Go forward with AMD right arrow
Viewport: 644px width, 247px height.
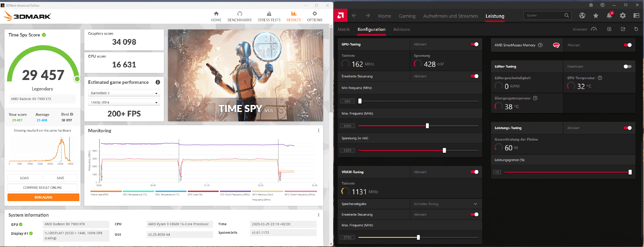coord(368,16)
